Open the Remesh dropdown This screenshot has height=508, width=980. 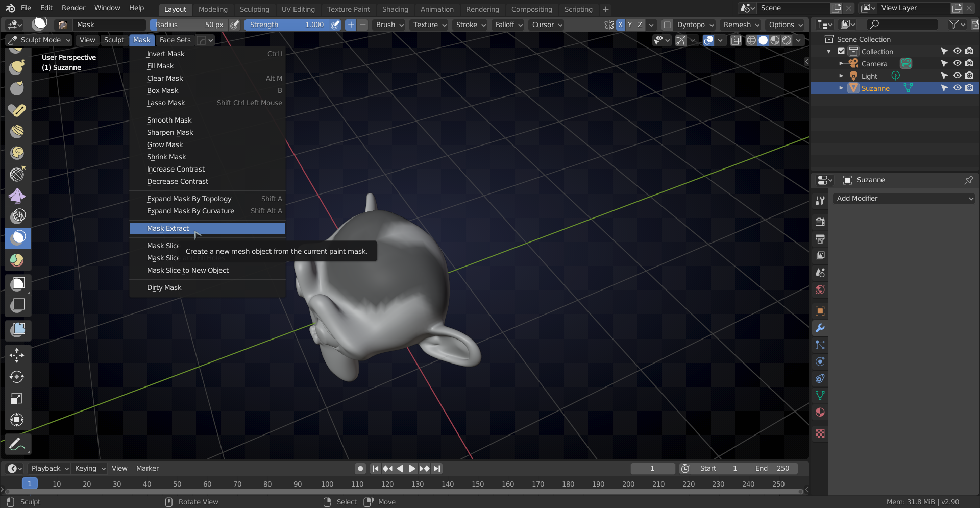[x=741, y=25]
